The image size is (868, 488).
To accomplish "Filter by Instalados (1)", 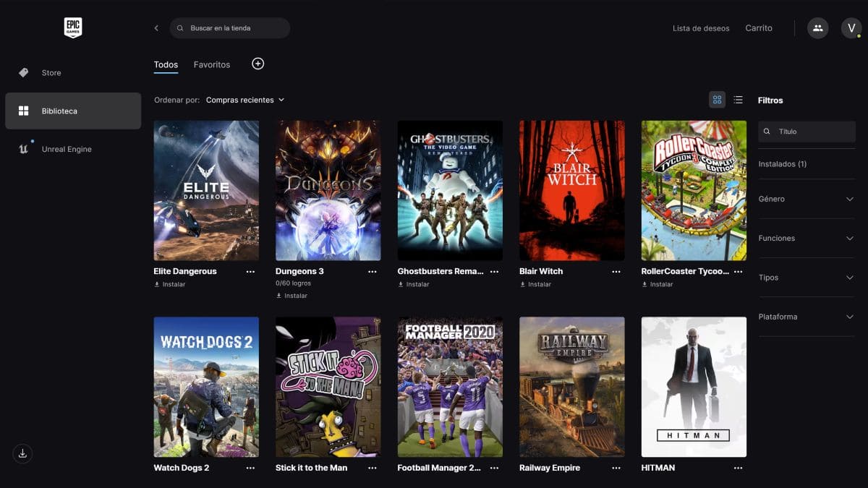I will click(x=783, y=164).
